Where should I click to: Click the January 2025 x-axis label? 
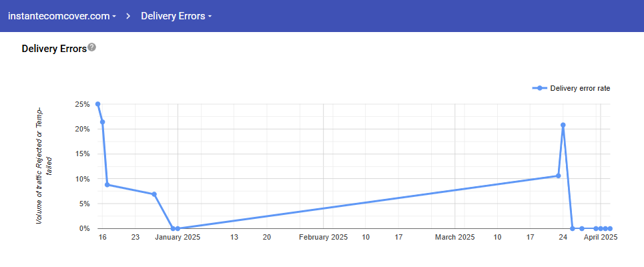coord(178,237)
